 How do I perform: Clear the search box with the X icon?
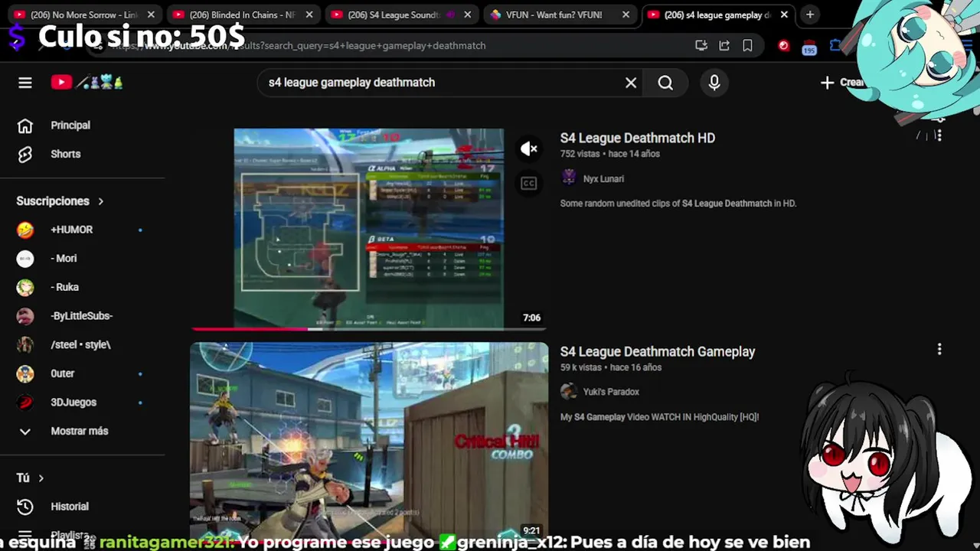coord(631,83)
